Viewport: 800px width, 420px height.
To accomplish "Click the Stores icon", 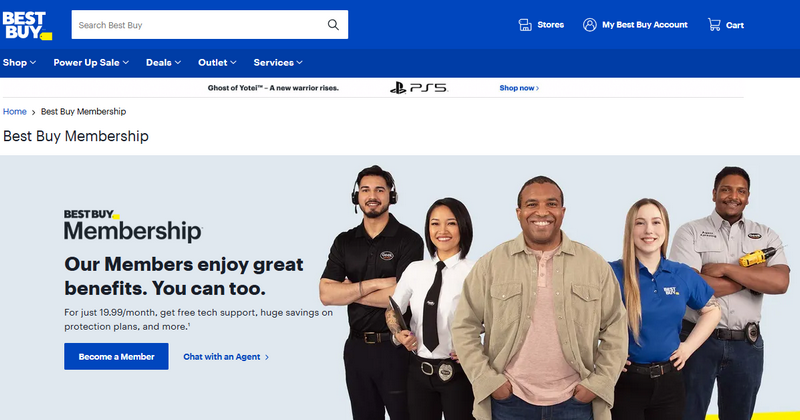I will [x=524, y=25].
